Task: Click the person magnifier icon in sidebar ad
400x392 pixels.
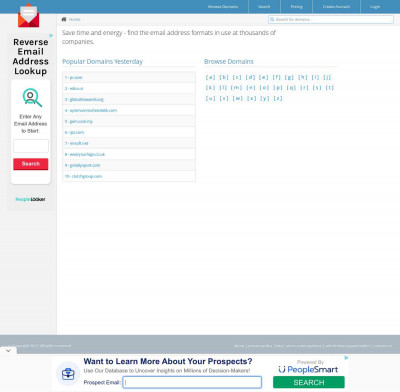Action: [x=32, y=97]
